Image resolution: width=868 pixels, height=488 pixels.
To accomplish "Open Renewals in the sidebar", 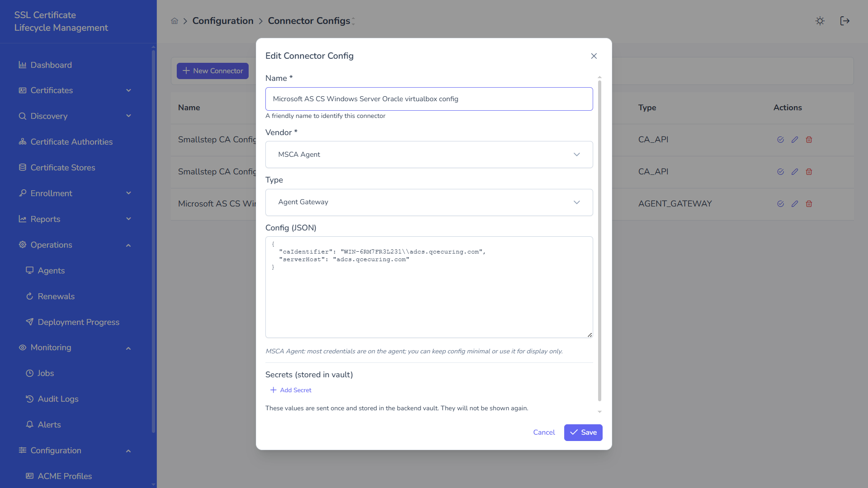I will point(56,296).
